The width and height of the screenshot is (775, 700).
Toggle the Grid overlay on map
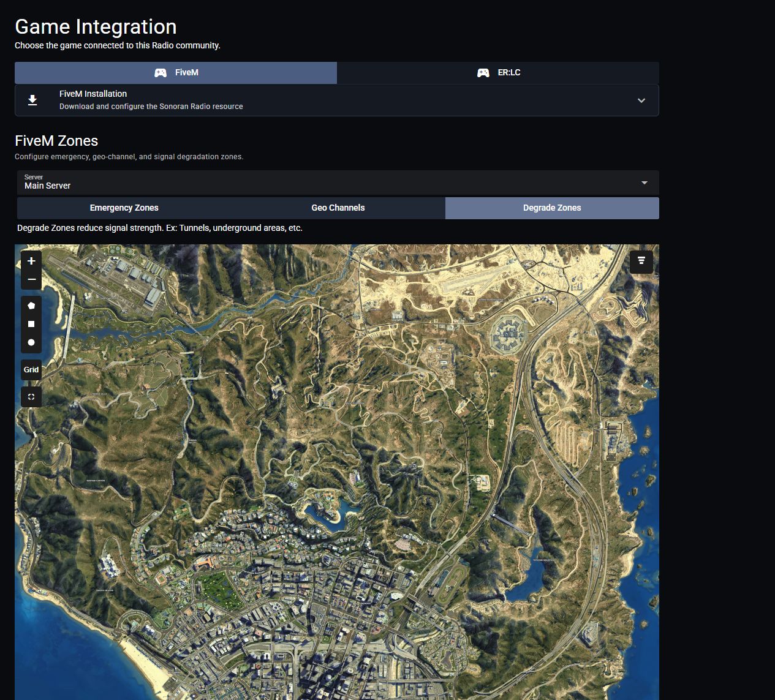point(31,370)
